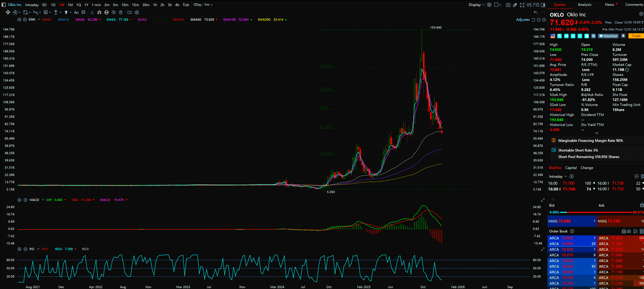Toggle the right quotes panel visibility

point(543,5)
